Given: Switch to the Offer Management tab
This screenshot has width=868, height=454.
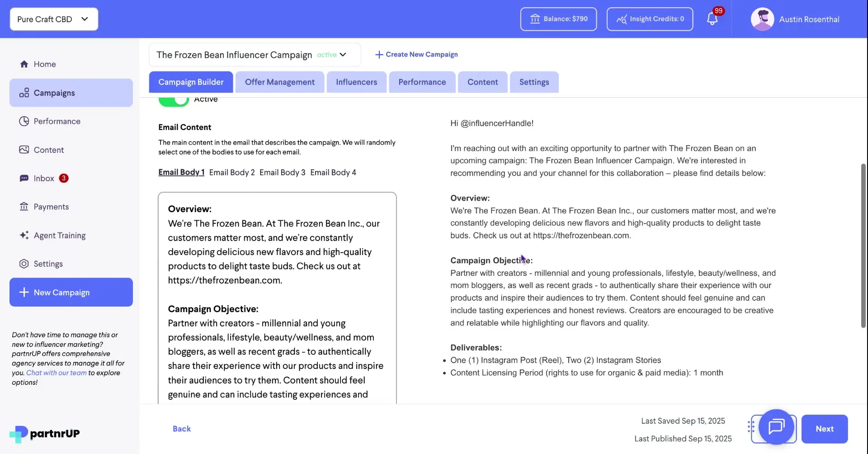Looking at the screenshot, I should [x=279, y=82].
